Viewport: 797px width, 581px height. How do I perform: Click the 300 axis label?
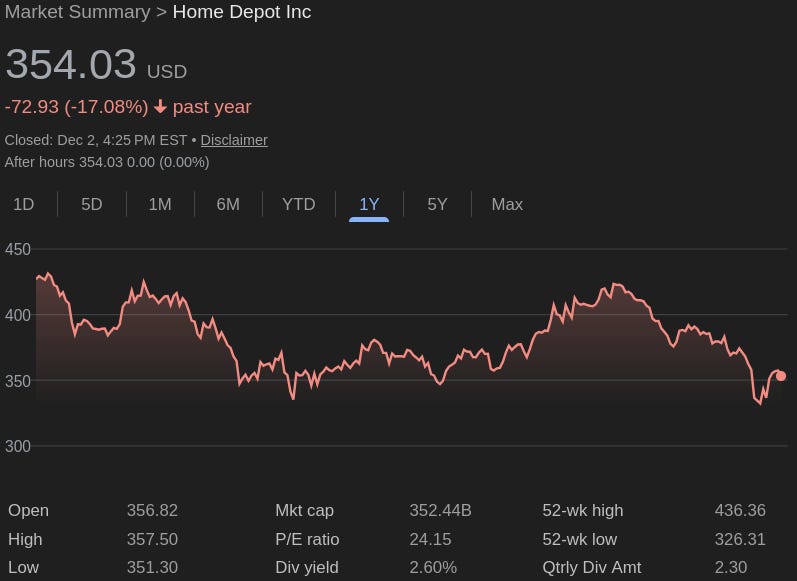point(18,446)
